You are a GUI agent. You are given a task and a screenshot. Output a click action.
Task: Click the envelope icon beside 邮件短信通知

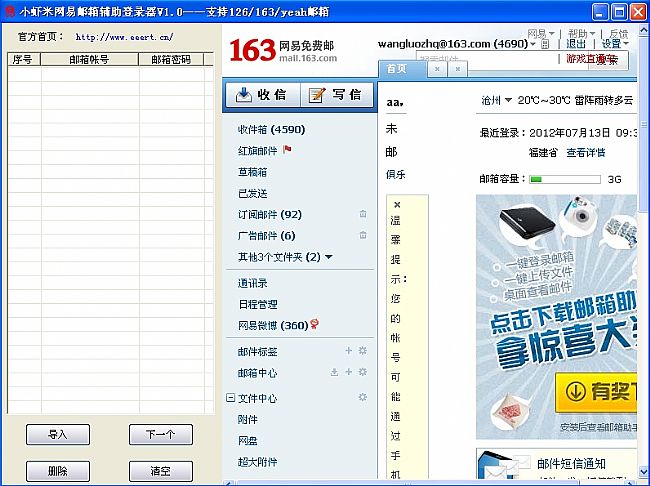[503, 466]
